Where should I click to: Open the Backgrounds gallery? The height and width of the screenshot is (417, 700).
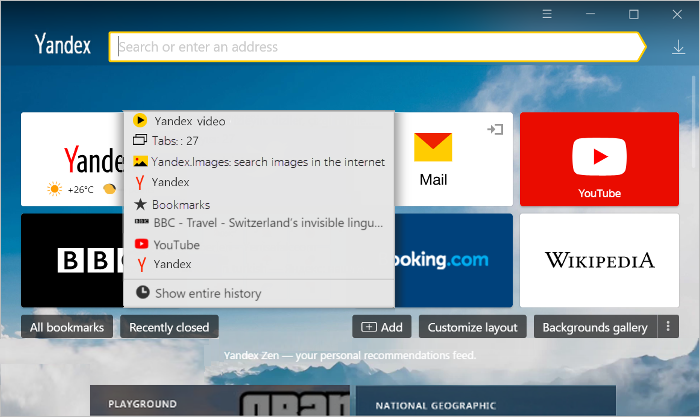click(595, 327)
